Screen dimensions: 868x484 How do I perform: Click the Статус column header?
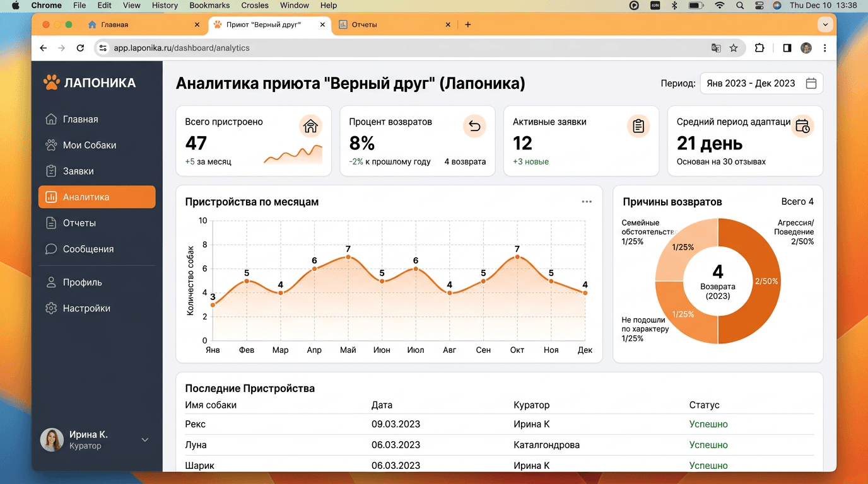704,405
